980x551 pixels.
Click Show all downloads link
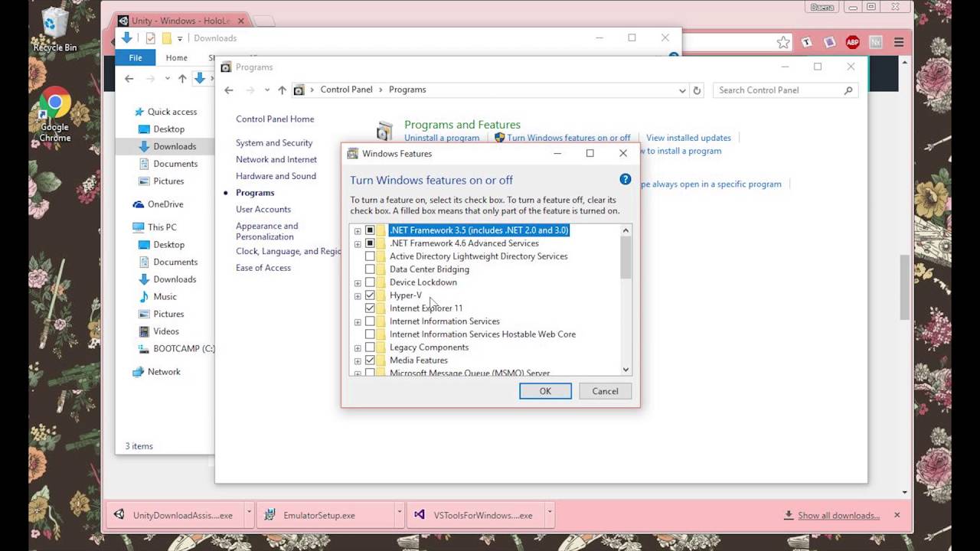(838, 515)
